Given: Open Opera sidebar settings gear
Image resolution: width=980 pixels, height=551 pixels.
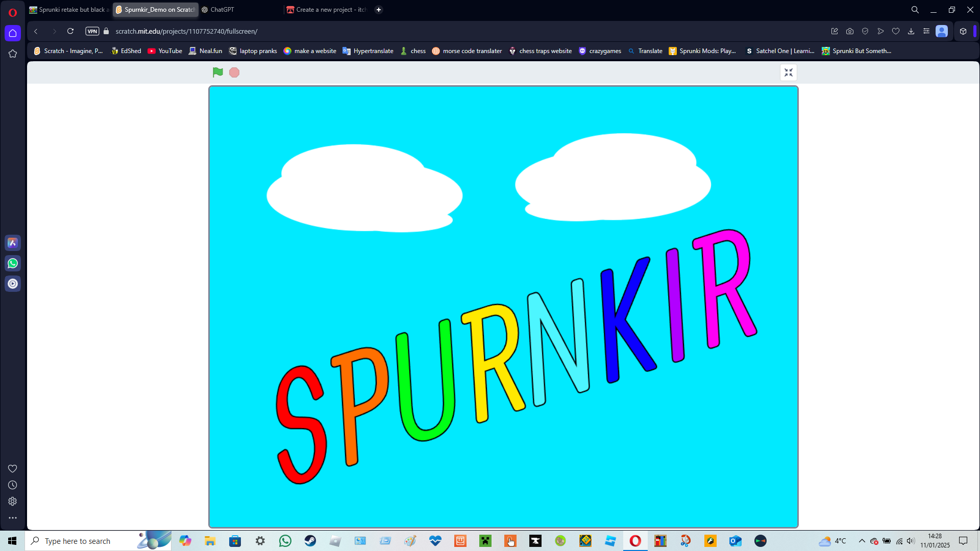Looking at the screenshot, I should point(13,502).
